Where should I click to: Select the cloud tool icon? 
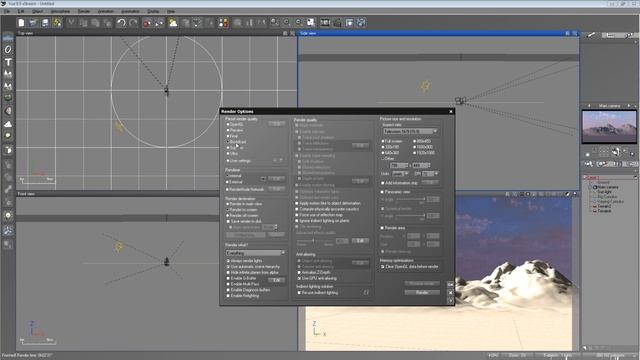[x=8, y=124]
